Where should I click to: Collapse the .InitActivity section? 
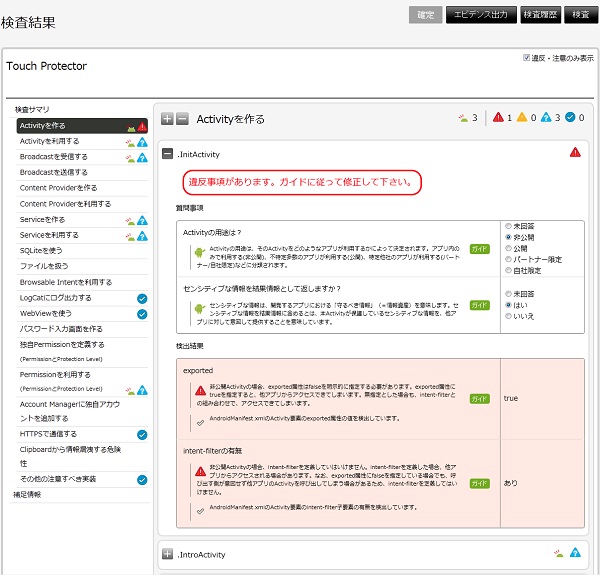(167, 154)
